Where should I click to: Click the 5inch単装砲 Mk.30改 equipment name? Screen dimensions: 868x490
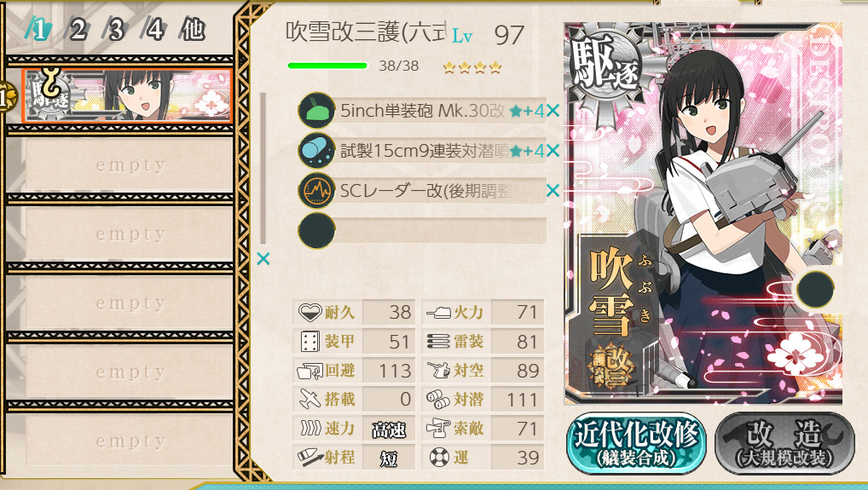tap(422, 111)
